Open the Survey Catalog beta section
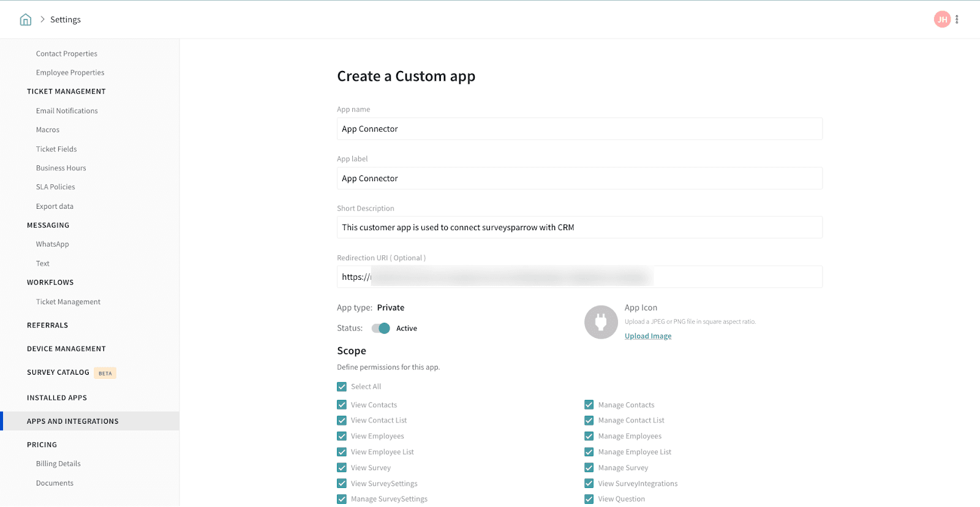The width and height of the screenshot is (980, 507). (58, 372)
